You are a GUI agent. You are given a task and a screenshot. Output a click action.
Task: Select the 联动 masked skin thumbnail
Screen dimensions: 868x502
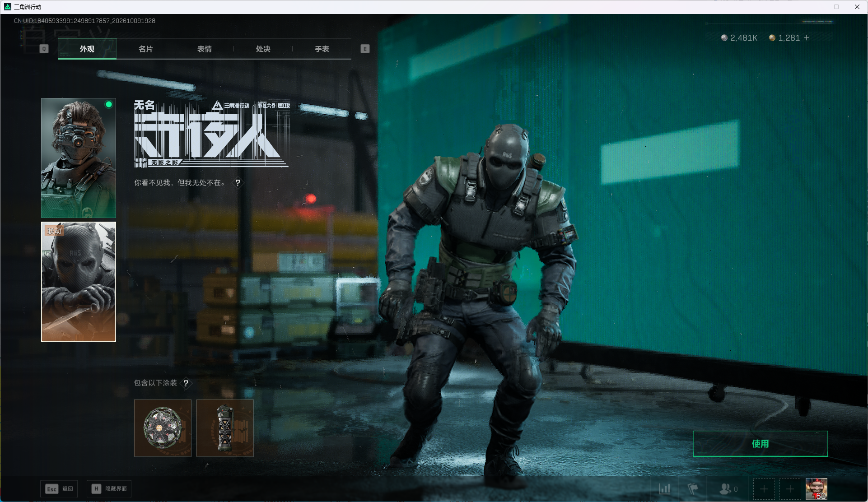pyautogui.click(x=79, y=282)
